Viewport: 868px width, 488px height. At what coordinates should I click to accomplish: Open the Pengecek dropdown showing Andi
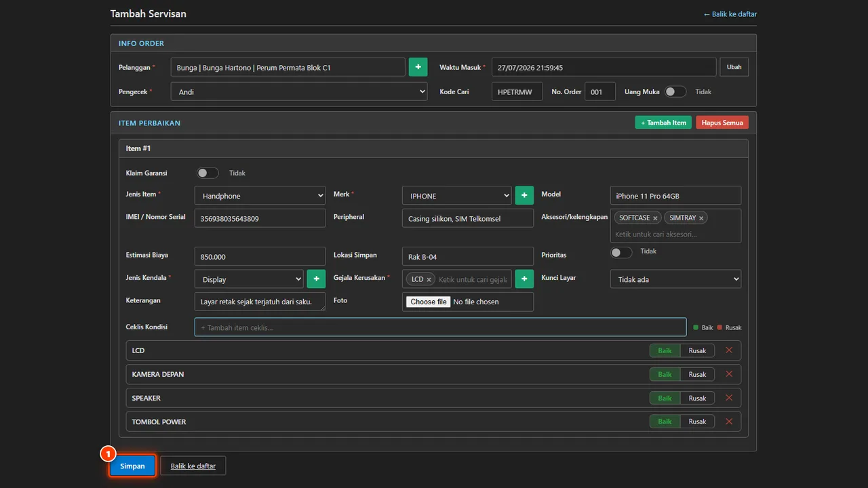[299, 91]
